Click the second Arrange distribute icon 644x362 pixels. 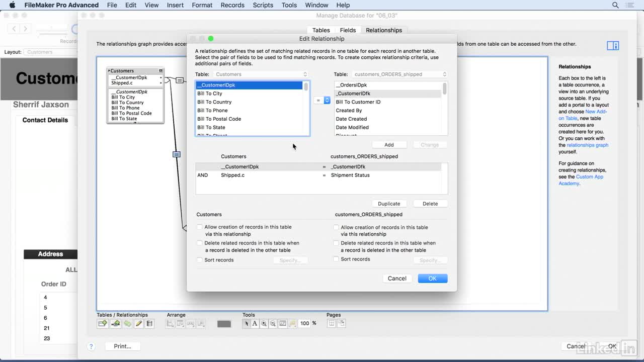pyautogui.click(x=181, y=324)
